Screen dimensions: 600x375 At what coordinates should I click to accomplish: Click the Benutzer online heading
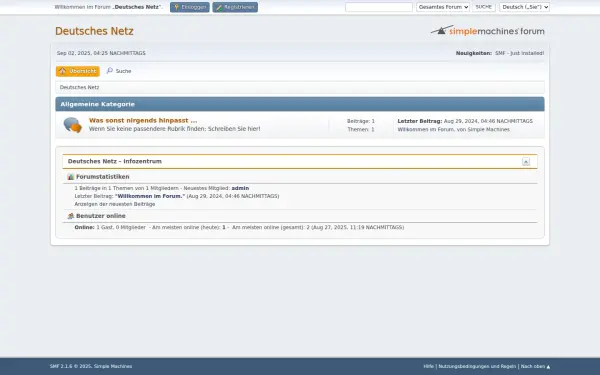click(101, 216)
